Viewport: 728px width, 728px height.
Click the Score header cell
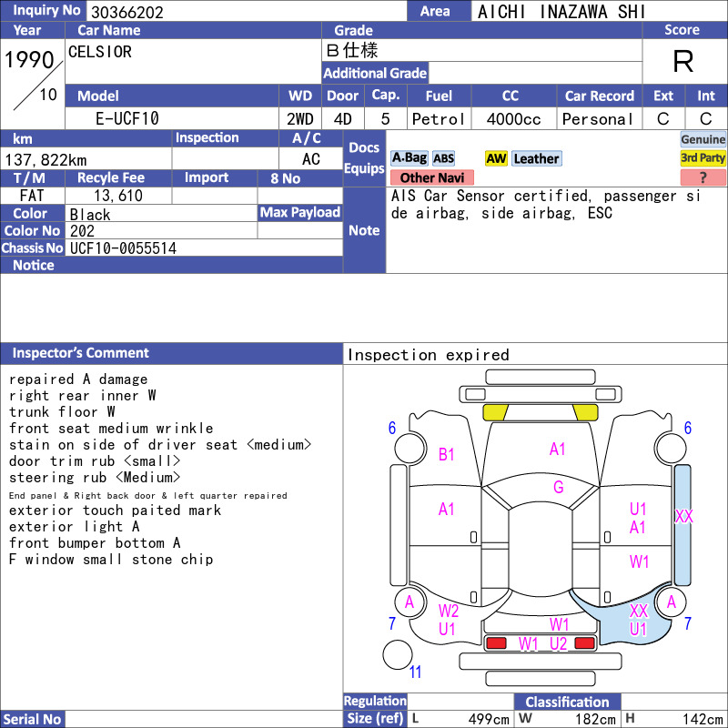click(682, 30)
